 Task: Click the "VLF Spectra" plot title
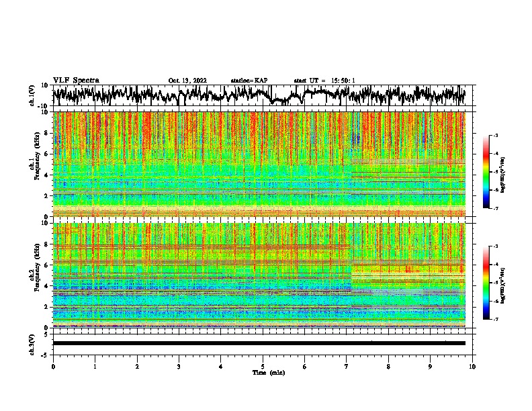[x=76, y=80]
